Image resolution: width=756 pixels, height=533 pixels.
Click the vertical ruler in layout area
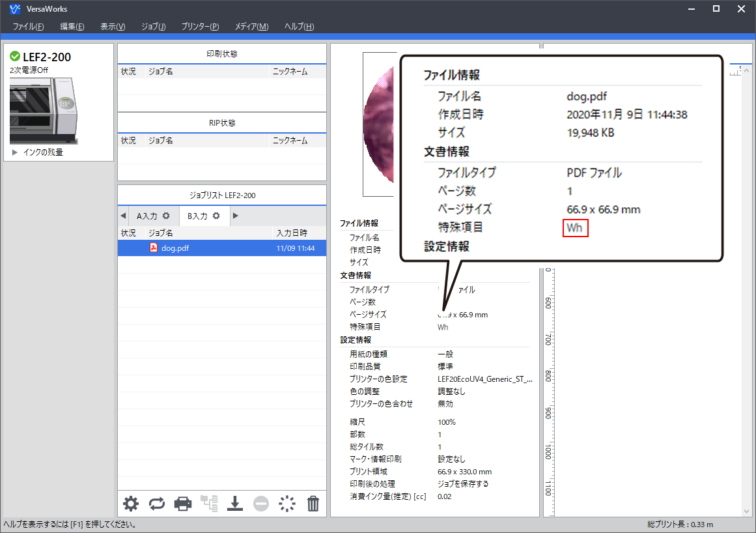pos(549,392)
